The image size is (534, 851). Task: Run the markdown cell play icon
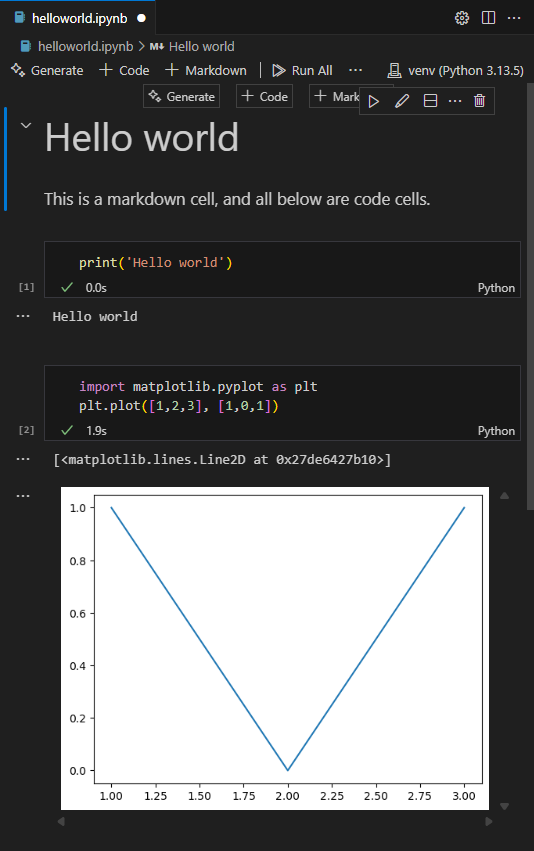(373, 101)
